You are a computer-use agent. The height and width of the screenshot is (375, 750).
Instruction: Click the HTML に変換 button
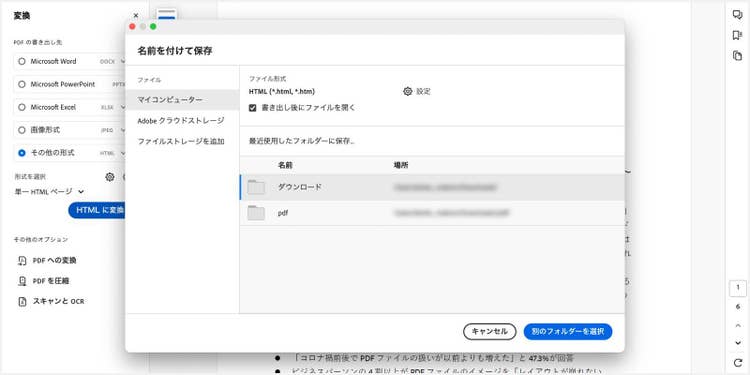pyautogui.click(x=97, y=210)
